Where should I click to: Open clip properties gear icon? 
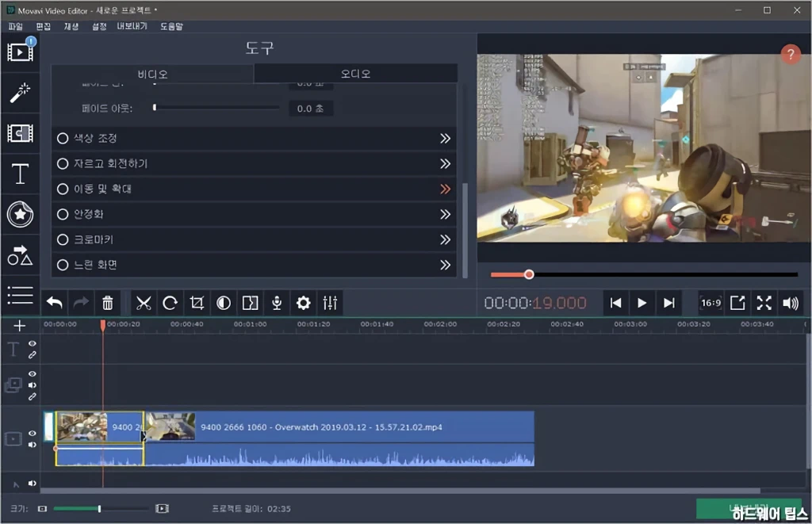[304, 303]
